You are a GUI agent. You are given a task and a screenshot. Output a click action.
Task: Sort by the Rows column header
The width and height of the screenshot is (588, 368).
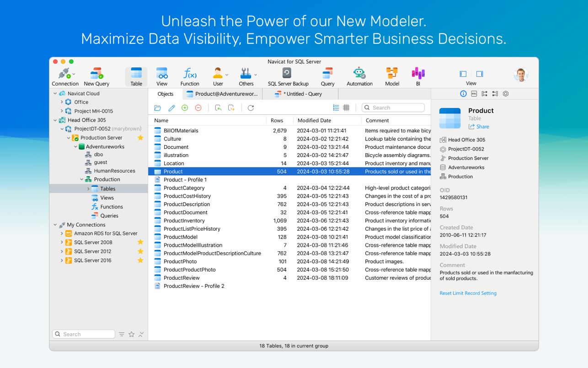[x=279, y=120]
